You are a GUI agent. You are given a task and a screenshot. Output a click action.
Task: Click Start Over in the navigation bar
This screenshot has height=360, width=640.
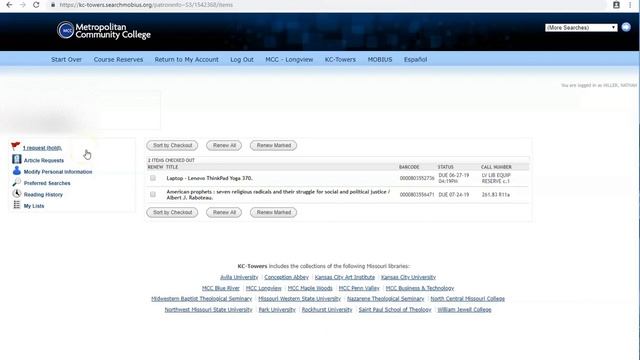67,59
